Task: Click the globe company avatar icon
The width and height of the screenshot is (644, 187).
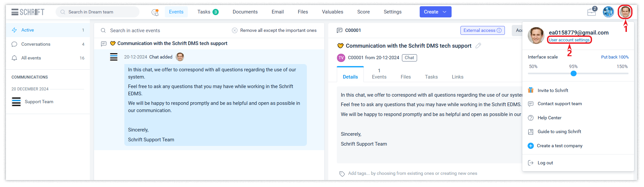Action: 608,12
